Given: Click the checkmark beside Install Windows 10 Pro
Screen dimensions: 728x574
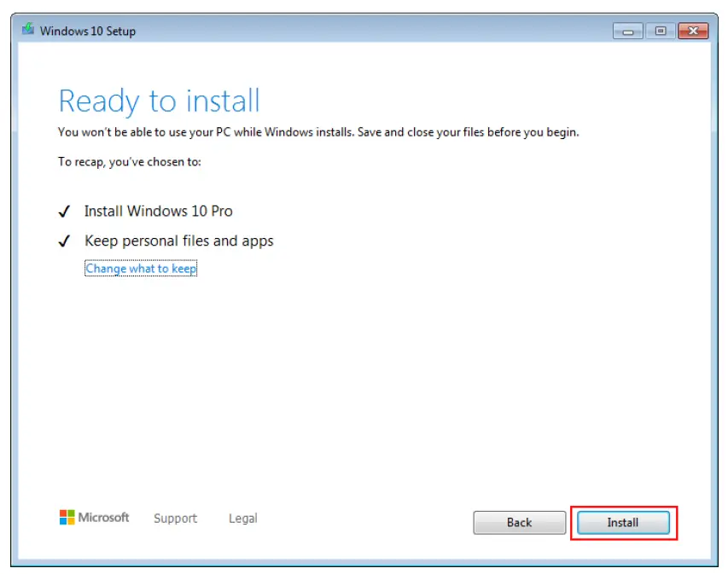Looking at the screenshot, I should click(x=64, y=211).
